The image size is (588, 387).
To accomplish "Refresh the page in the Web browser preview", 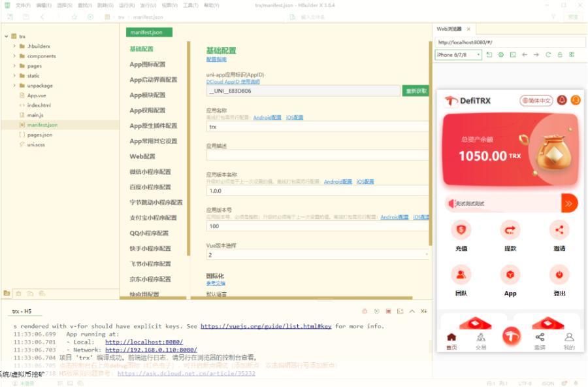I will pyautogui.click(x=548, y=54).
